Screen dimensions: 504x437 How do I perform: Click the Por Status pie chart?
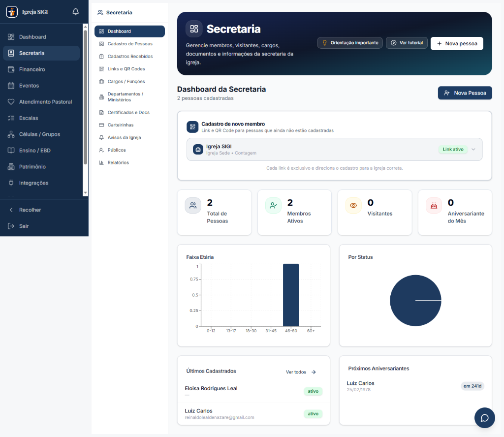point(415,300)
